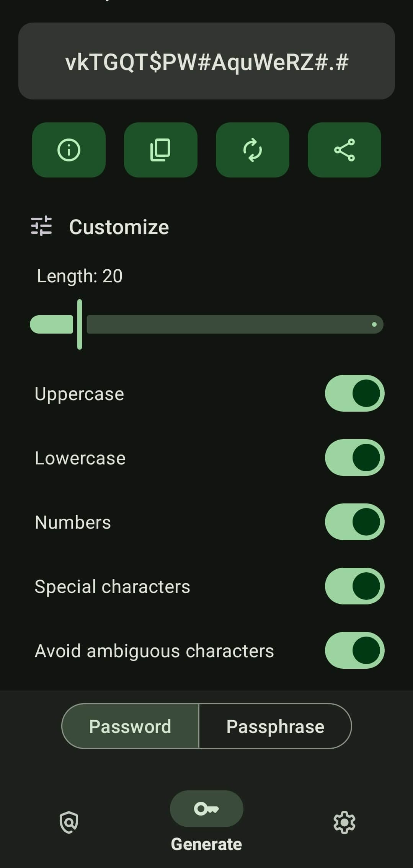Click the Customize sliders icon

[41, 226]
